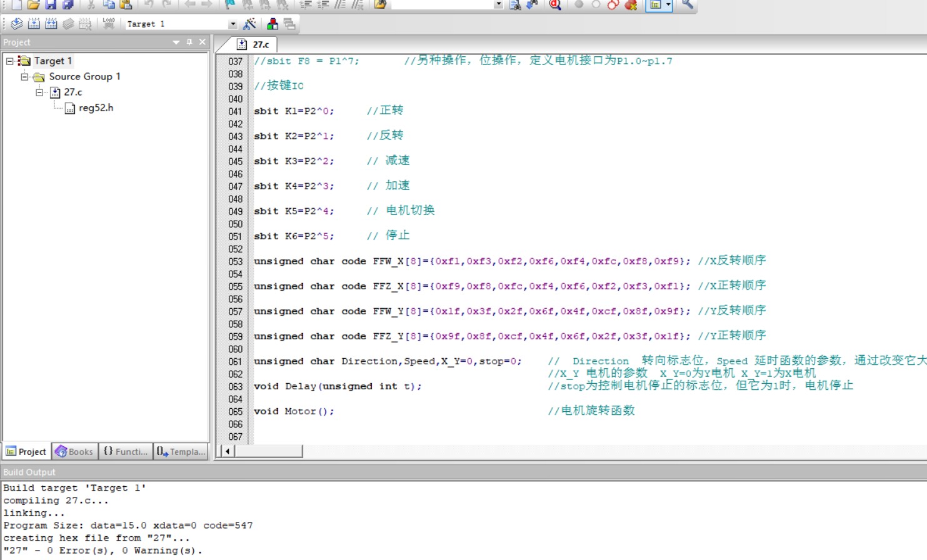
Task: Open the Window layout dropdown arrow
Action: [668, 4]
